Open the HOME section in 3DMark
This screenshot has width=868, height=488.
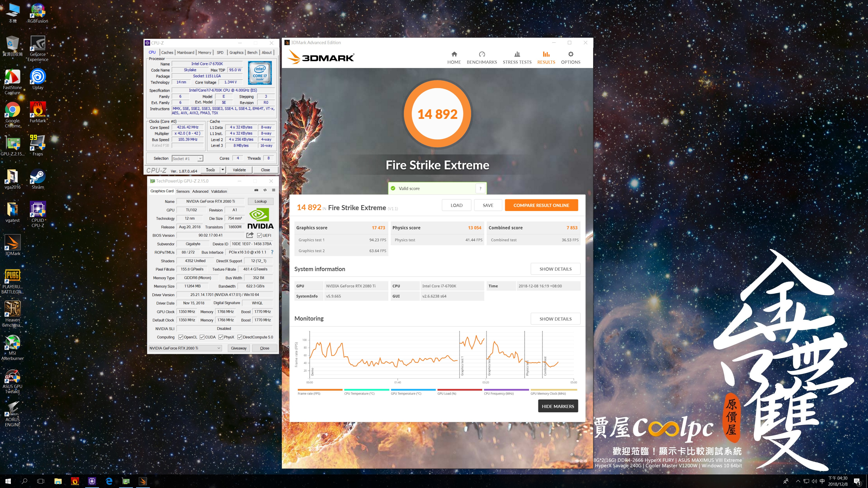[454, 58]
